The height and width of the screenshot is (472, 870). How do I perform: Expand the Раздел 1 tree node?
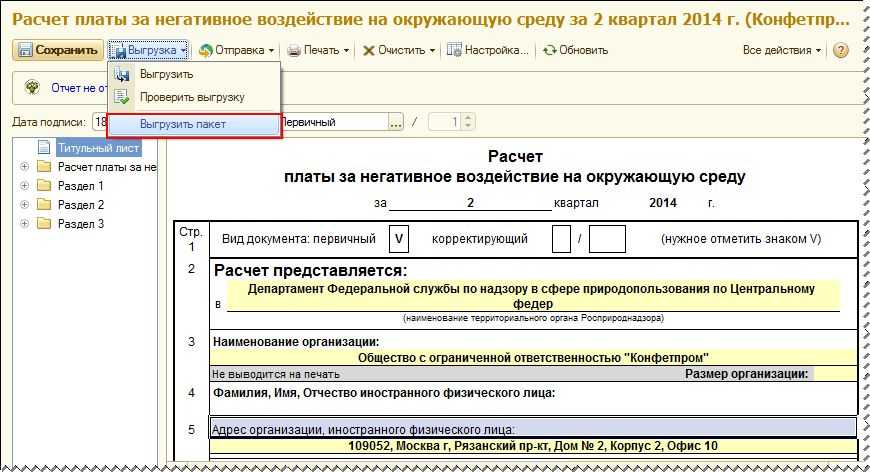pos(24,186)
